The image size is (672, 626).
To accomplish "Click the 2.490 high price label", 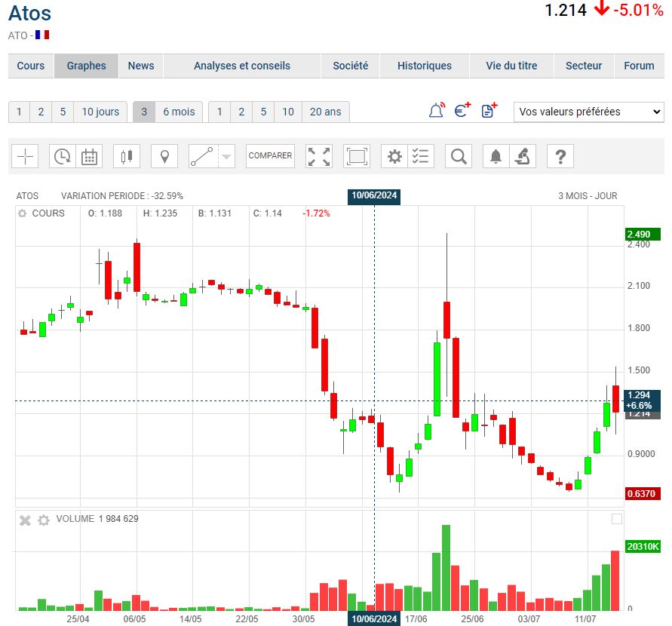I will coord(643,235).
